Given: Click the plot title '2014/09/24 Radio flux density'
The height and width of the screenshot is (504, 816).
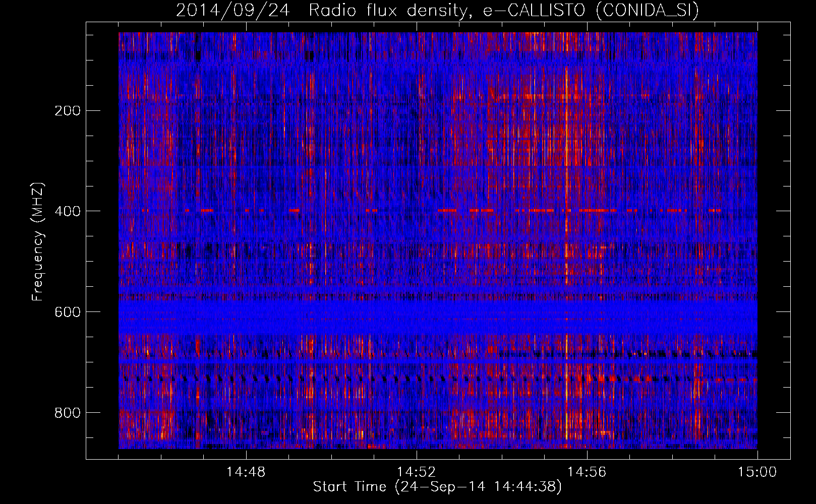Looking at the screenshot, I should (x=326, y=11).
